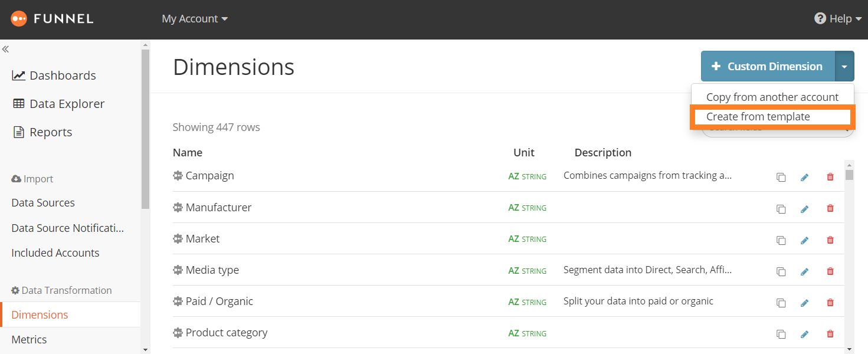This screenshot has width=868, height=354.
Task: Open the My Account dropdown
Action: click(195, 19)
